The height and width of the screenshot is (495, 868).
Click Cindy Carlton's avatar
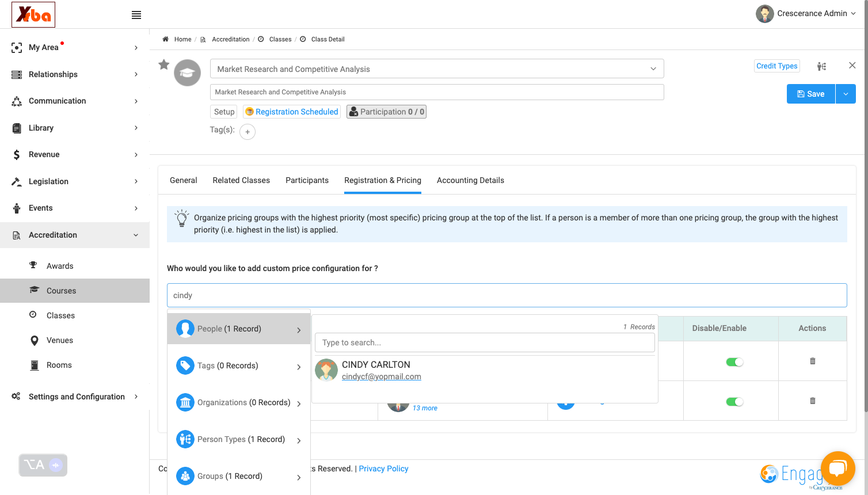(x=326, y=370)
